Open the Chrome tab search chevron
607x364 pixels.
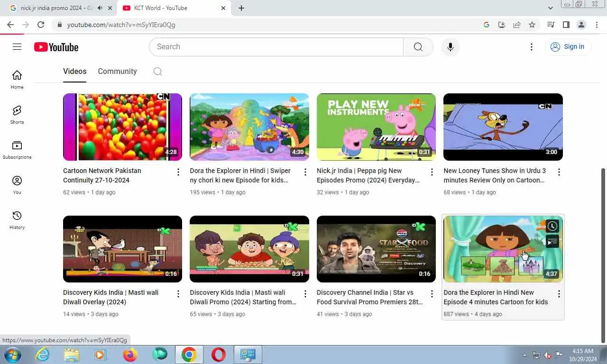550,8
